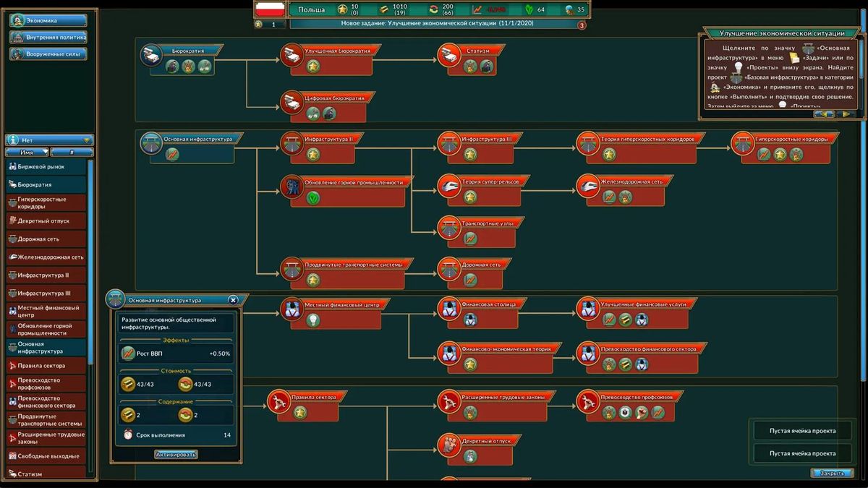Image resolution: width=868 pixels, height=488 pixels.
Task: Click the Цифровая бюрократия node icon
Action: (x=292, y=102)
